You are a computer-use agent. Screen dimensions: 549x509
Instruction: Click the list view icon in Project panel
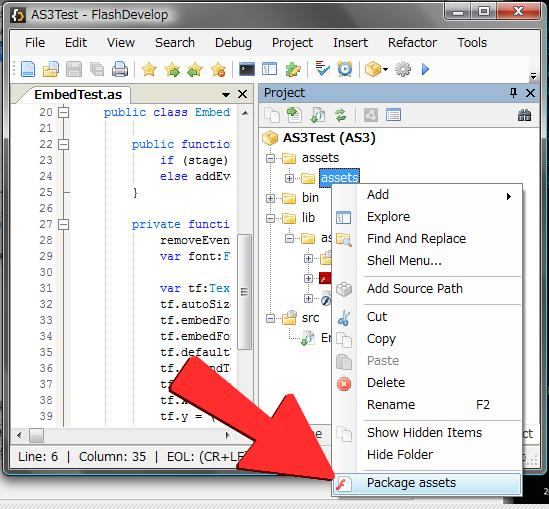pos(393,115)
